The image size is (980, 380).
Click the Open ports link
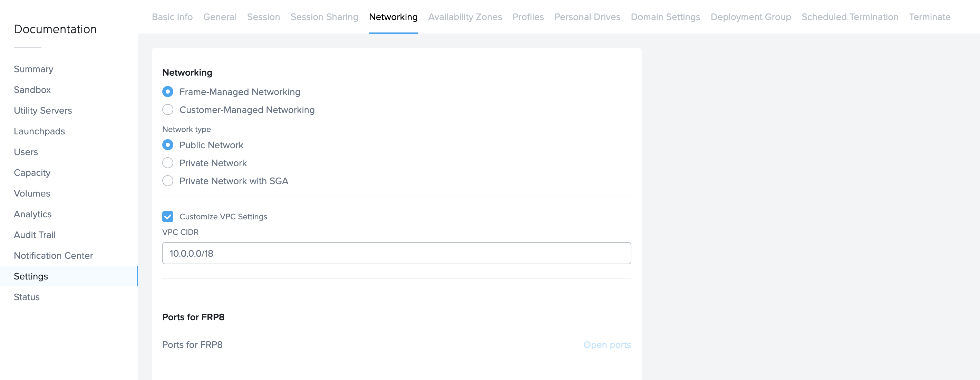(x=607, y=344)
